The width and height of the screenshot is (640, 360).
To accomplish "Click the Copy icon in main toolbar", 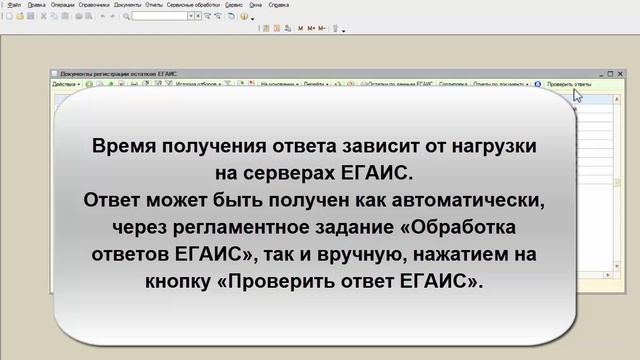I will click(x=54, y=16).
